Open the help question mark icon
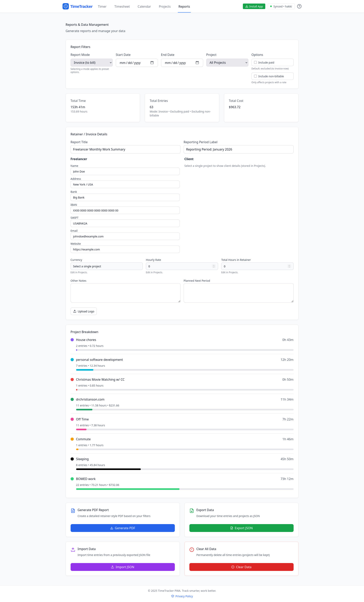Screen dimensions: 364x602 pyautogui.click(x=299, y=6)
